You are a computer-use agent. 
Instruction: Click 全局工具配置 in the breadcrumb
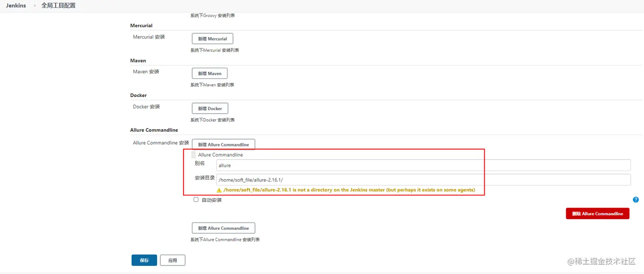(x=58, y=6)
